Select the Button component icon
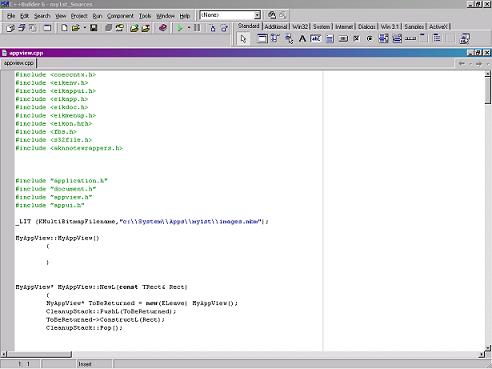 point(343,39)
